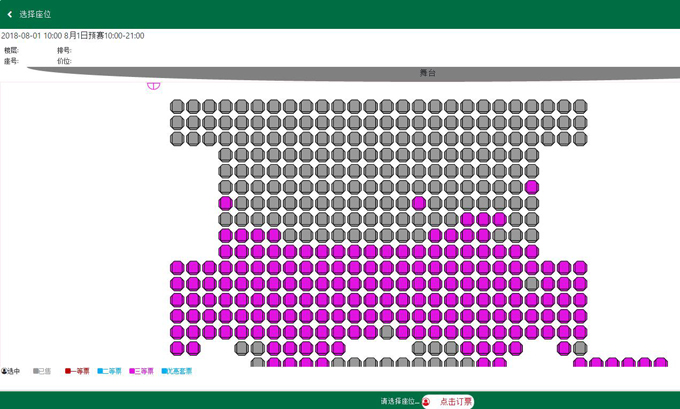Toggle the isolated magenta seat mid seventh row

pyautogui.click(x=419, y=203)
